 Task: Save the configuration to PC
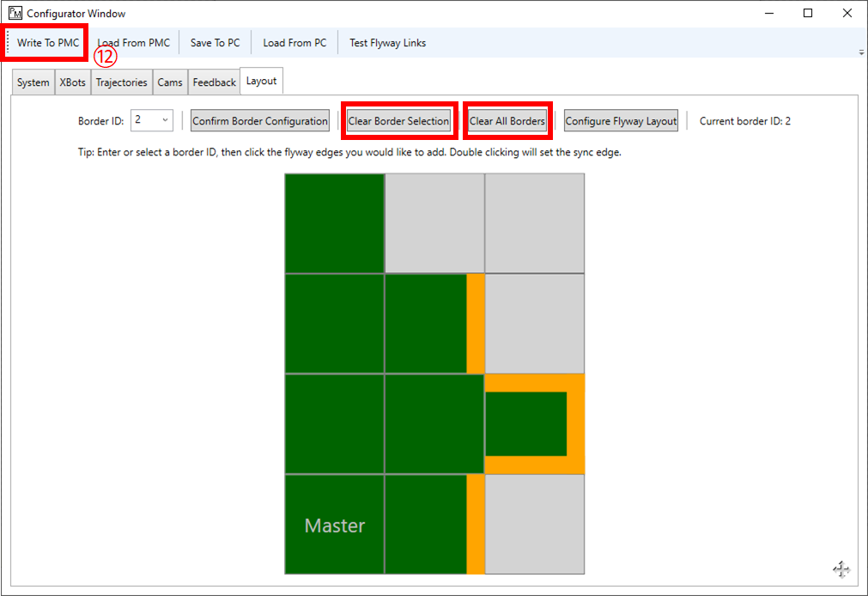[x=214, y=42]
